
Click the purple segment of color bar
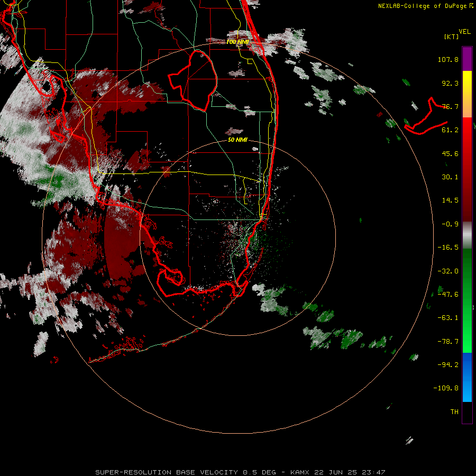[x=467, y=59]
